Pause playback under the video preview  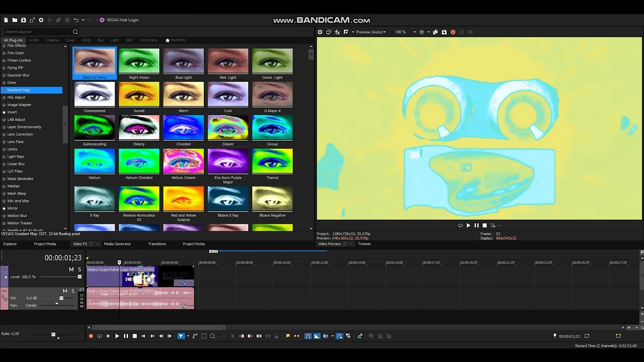(x=476, y=225)
